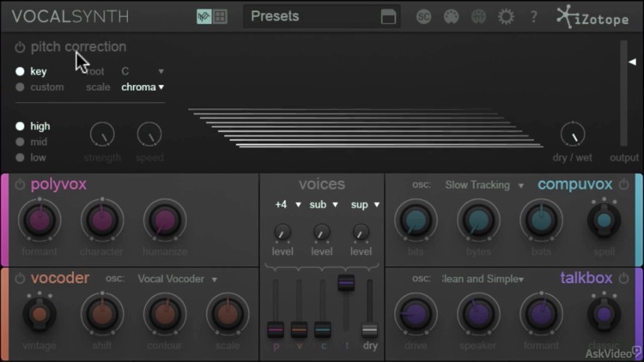The image size is (644, 362).
Task: Click the polyvox p mixer fader
Action: point(276,329)
